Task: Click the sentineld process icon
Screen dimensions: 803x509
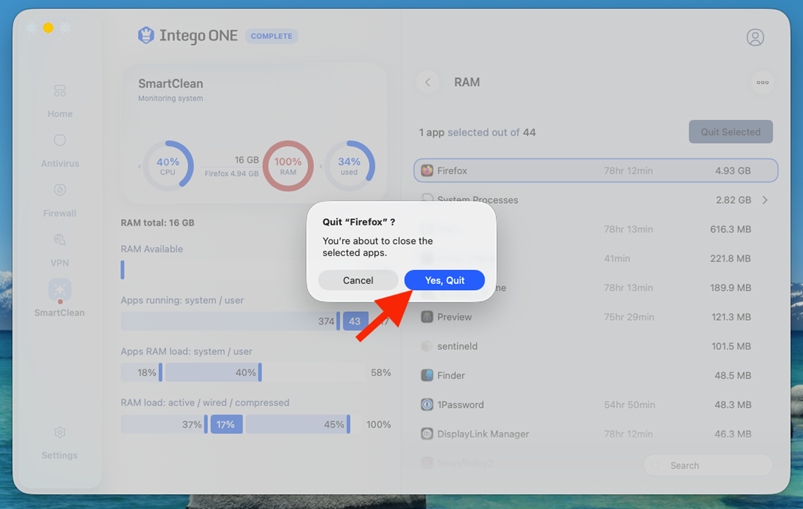Action: pos(427,346)
